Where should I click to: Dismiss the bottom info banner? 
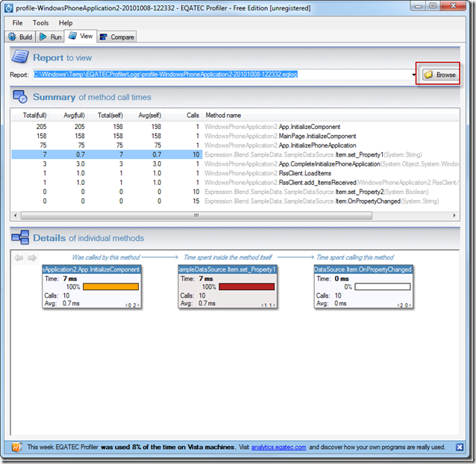[x=460, y=447]
